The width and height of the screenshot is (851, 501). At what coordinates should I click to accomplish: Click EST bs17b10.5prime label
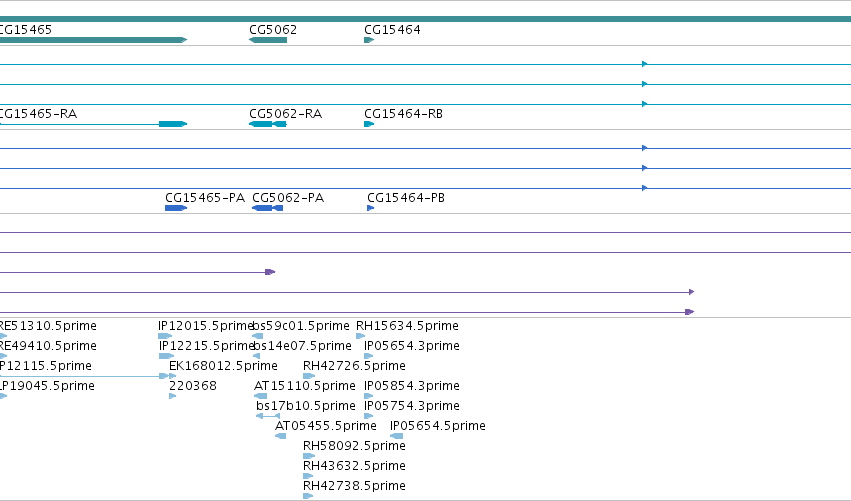coord(306,406)
